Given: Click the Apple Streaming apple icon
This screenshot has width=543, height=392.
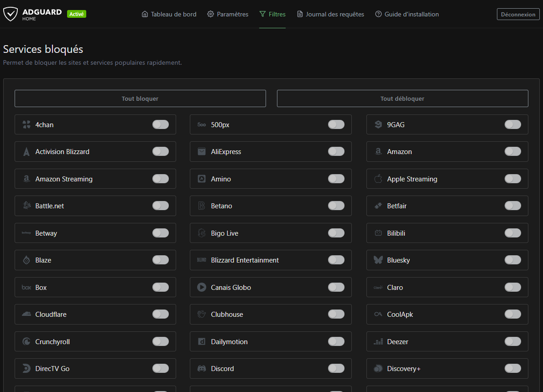Looking at the screenshot, I should [378, 179].
